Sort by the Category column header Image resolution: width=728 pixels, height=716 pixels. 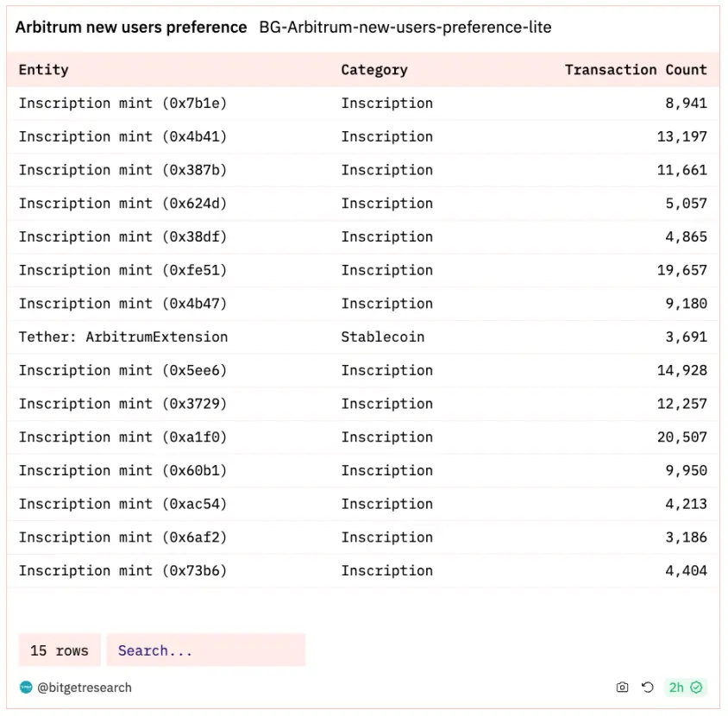coord(374,70)
